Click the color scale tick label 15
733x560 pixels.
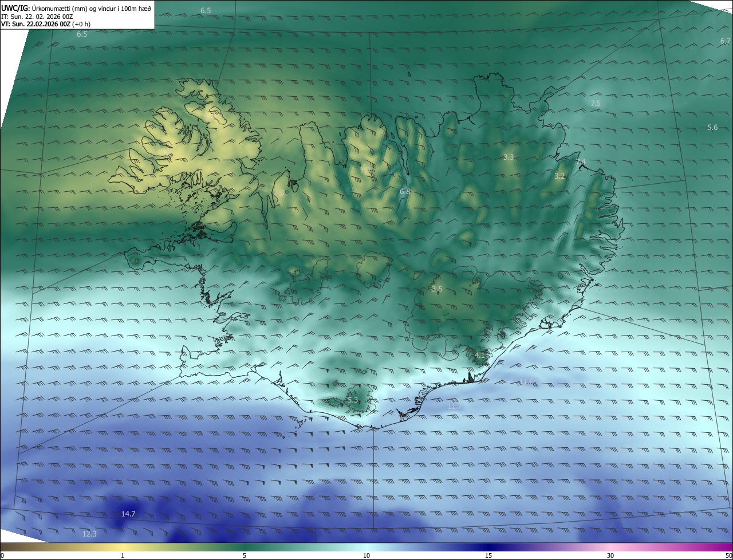point(488,555)
